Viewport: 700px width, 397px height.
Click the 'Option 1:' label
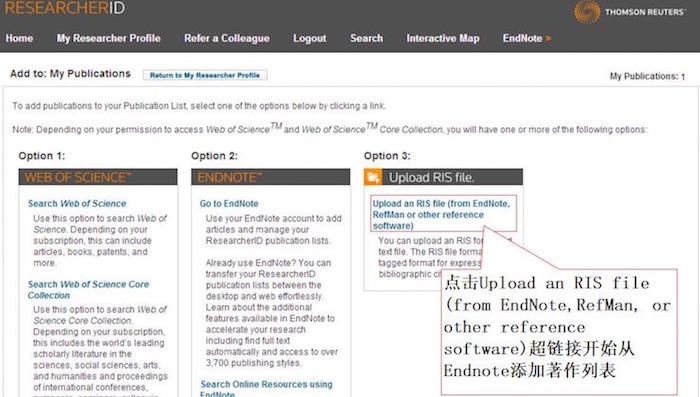point(42,156)
